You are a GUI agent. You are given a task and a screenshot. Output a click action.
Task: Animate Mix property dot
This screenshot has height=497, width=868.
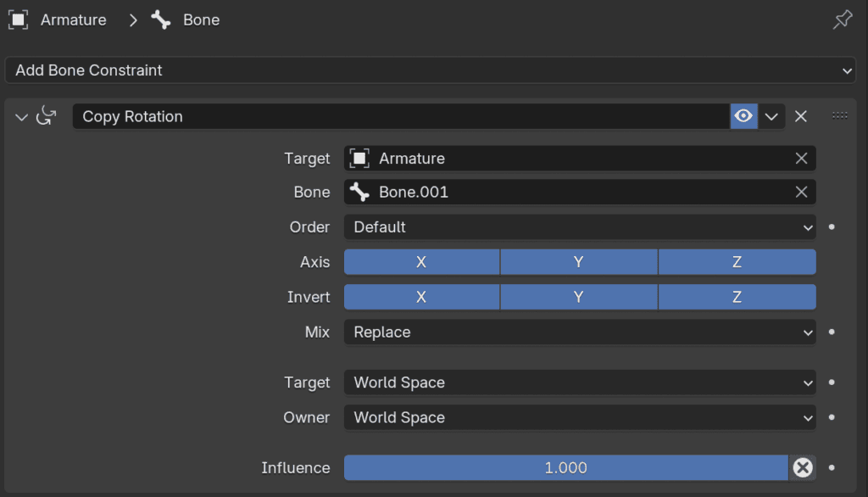tap(832, 332)
